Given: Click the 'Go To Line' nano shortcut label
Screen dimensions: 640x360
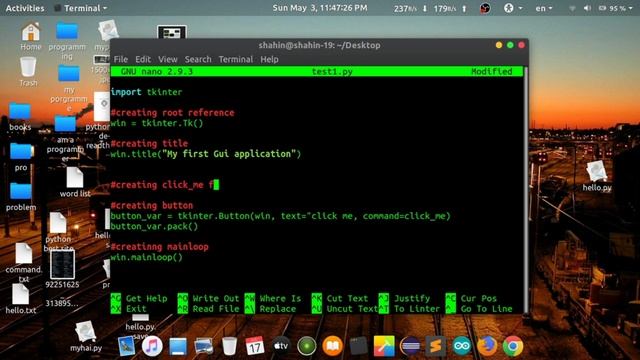Looking at the screenshot, I should click(x=486, y=309).
